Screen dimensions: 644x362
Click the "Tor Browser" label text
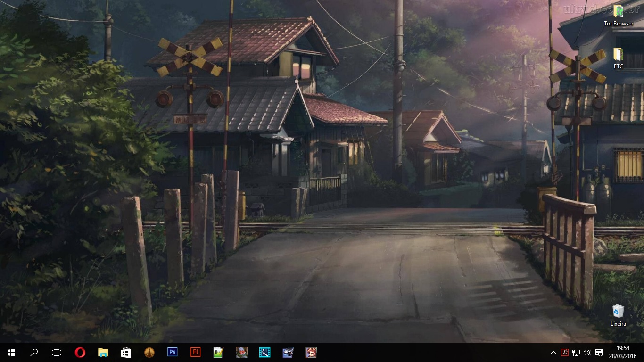click(619, 24)
